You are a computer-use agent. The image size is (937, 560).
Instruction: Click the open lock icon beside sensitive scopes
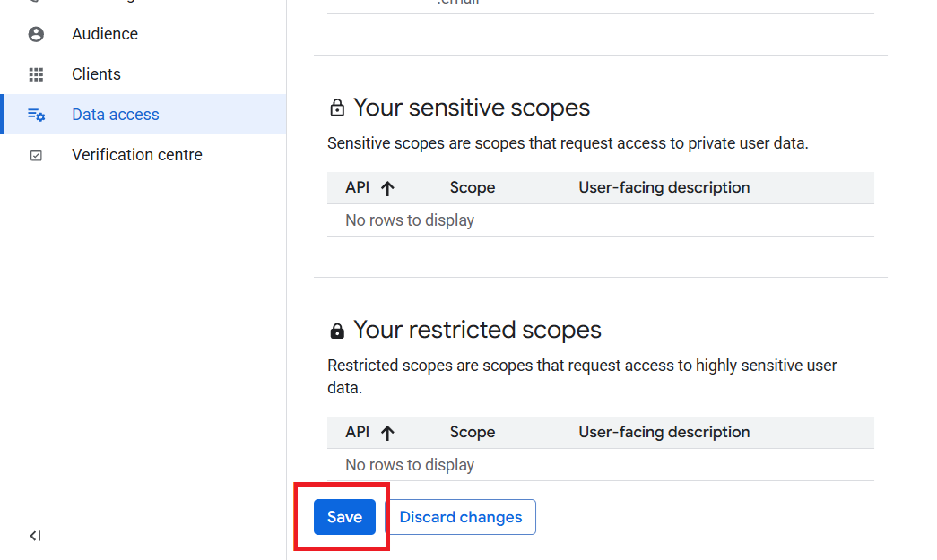point(337,108)
